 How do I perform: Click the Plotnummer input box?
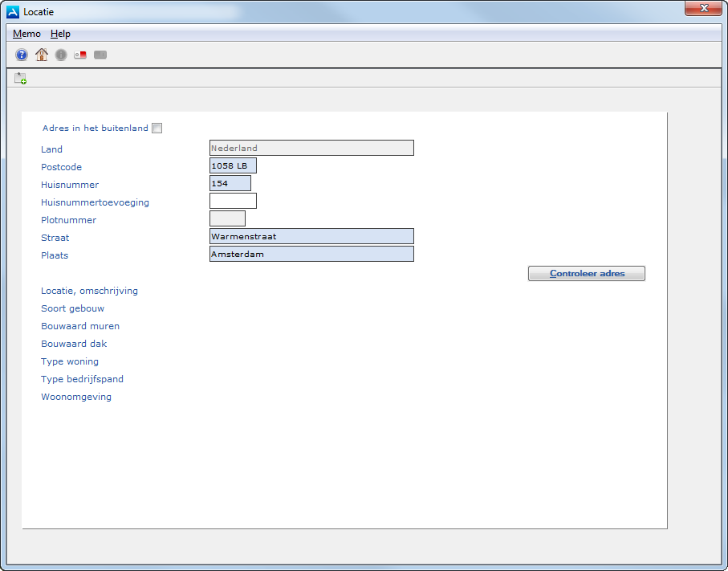(227, 218)
